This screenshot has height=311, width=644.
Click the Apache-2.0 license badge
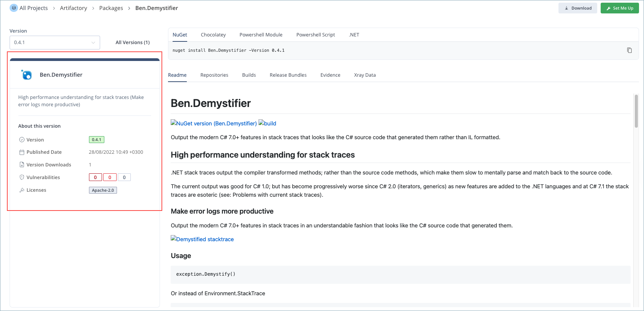[103, 190]
